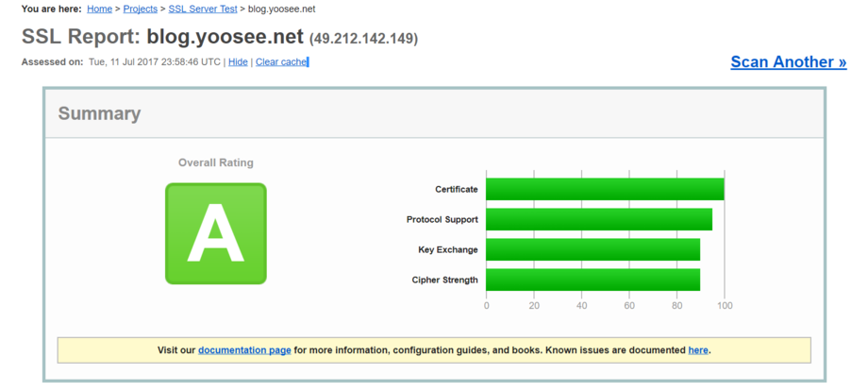Screen dimensions: 868x391
Task: Click the 'blog.yoosee.net' breadcrumb text
Action: point(282,8)
